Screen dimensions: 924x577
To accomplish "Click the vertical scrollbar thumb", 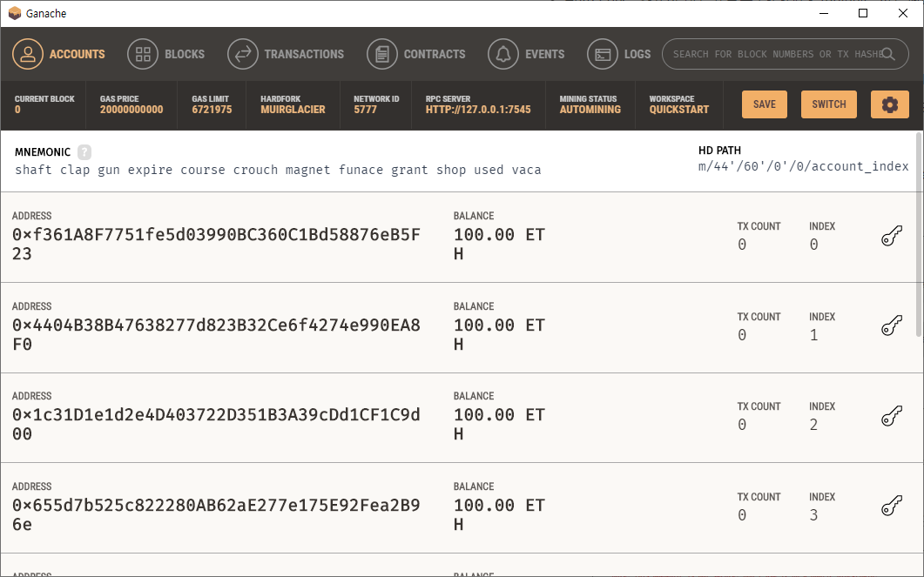I will coord(919,234).
